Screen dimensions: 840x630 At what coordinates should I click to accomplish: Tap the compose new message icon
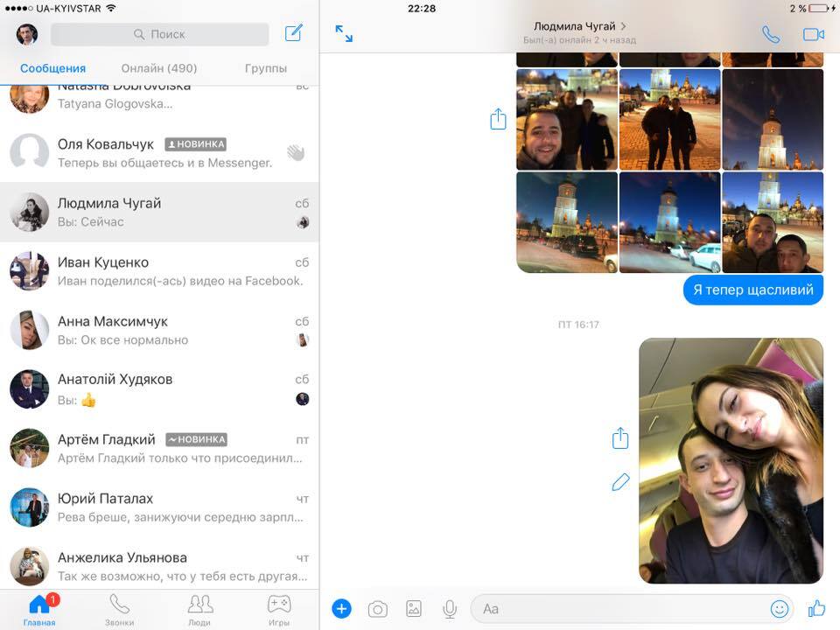(294, 34)
